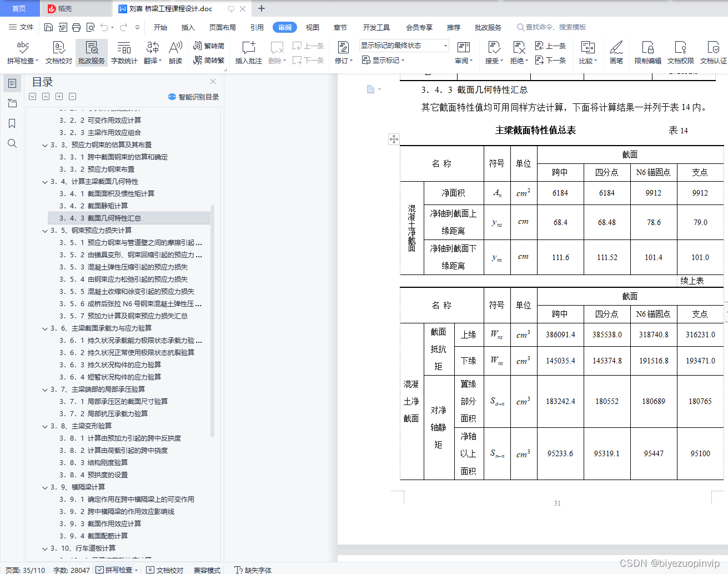This screenshot has width=728, height=574.
Task: Open 限制编辑 restrict editing
Action: [x=647, y=53]
